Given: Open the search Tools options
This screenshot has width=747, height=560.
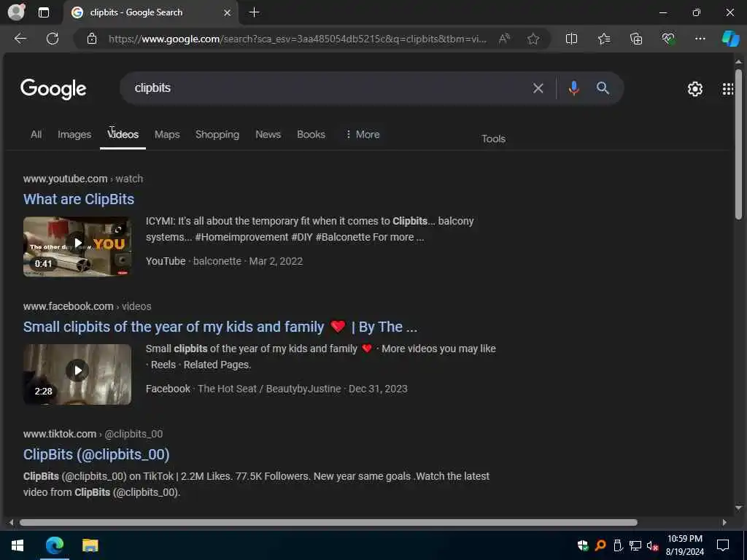Looking at the screenshot, I should tap(493, 139).
